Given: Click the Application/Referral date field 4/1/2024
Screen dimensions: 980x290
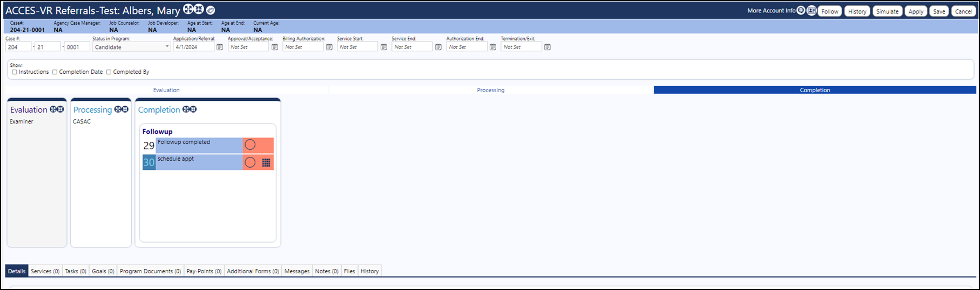Looking at the screenshot, I should pyautogui.click(x=194, y=47).
